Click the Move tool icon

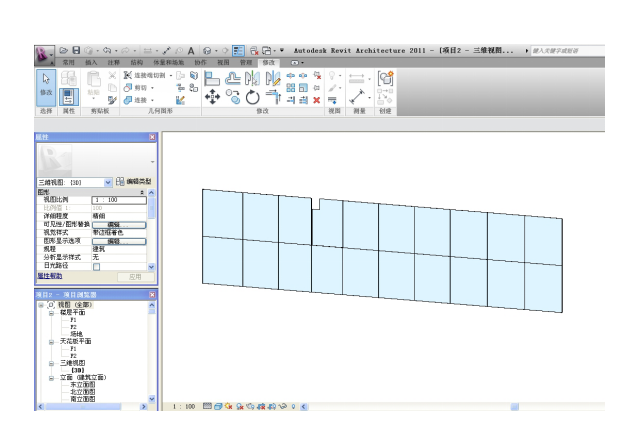[x=212, y=97]
